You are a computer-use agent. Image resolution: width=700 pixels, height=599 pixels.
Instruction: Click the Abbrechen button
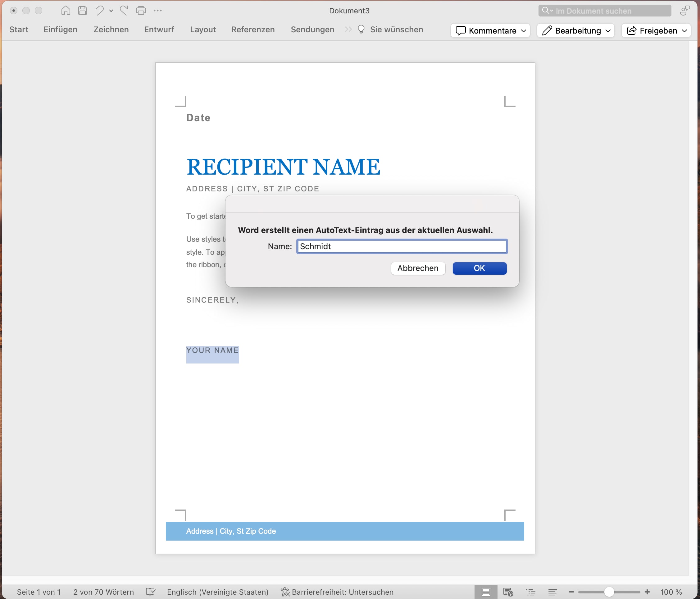(418, 268)
